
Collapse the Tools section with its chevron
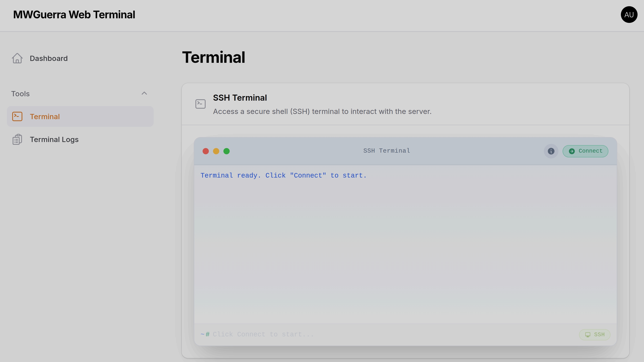pos(144,93)
